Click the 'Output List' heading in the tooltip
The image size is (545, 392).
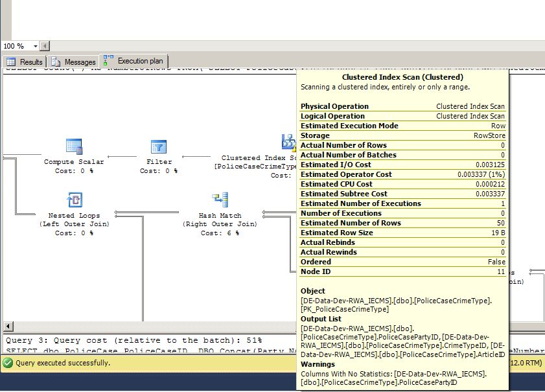[x=321, y=319]
